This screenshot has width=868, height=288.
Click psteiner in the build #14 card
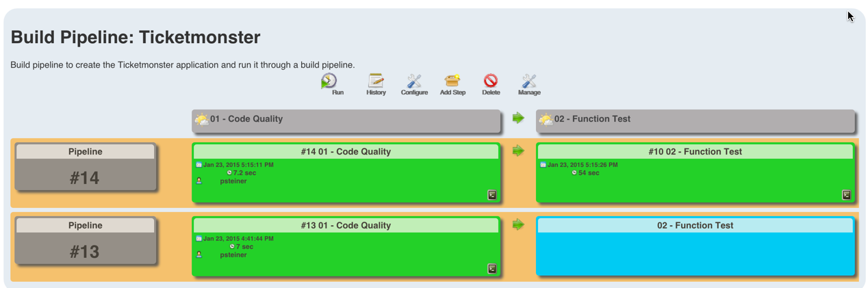[x=233, y=181]
